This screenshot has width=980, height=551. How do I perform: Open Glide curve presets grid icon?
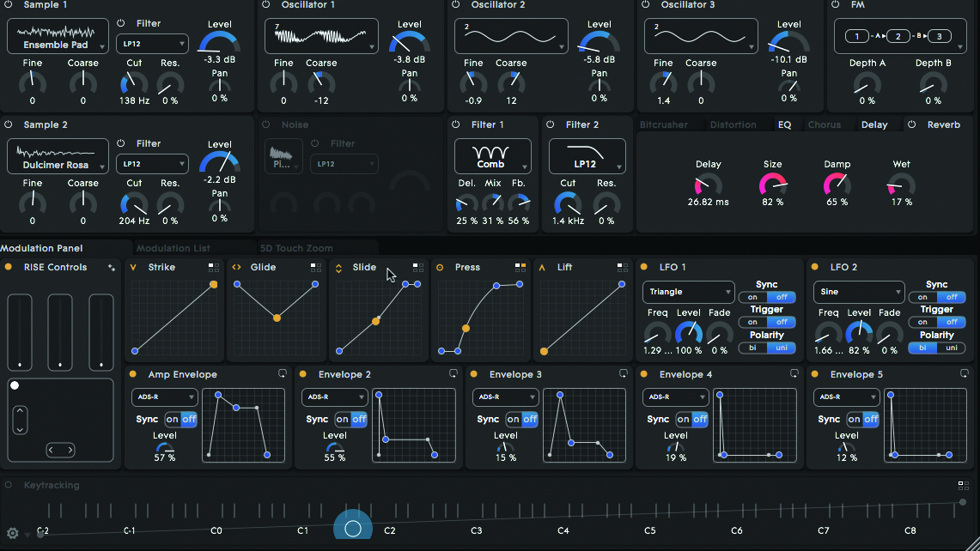pyautogui.click(x=315, y=268)
